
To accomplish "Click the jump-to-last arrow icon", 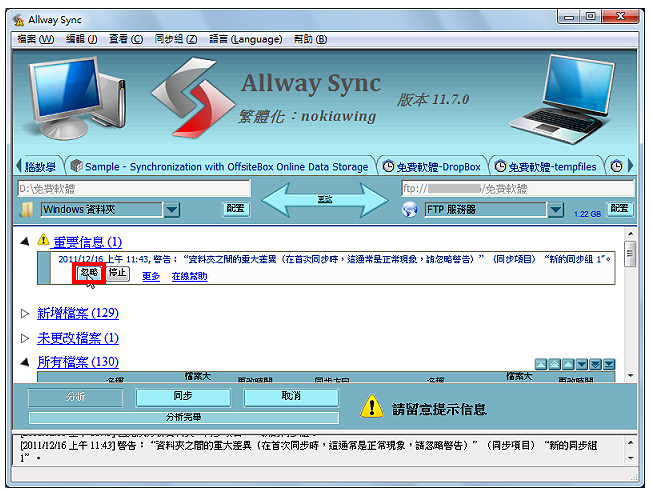I will 609,365.
